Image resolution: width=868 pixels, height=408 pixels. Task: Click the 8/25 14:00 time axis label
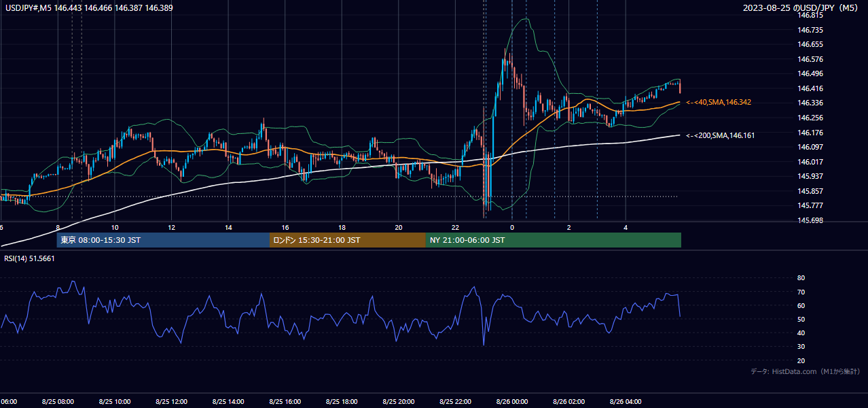tap(228, 402)
